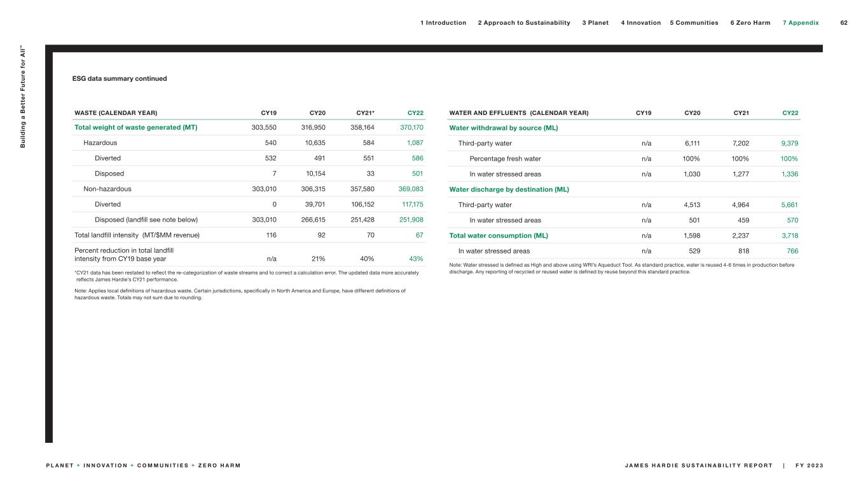Open the 5 Communities section
This screenshot has height=488, width=868.
pos(694,23)
